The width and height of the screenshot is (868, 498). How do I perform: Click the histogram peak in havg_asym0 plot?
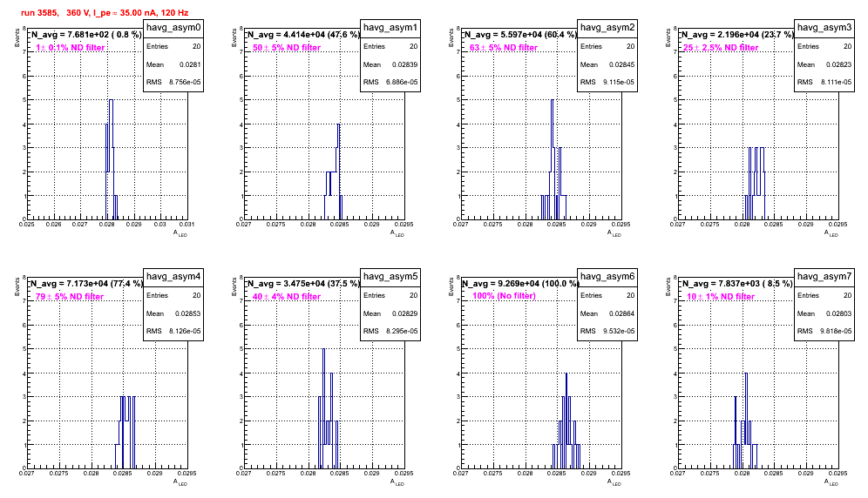(112, 101)
